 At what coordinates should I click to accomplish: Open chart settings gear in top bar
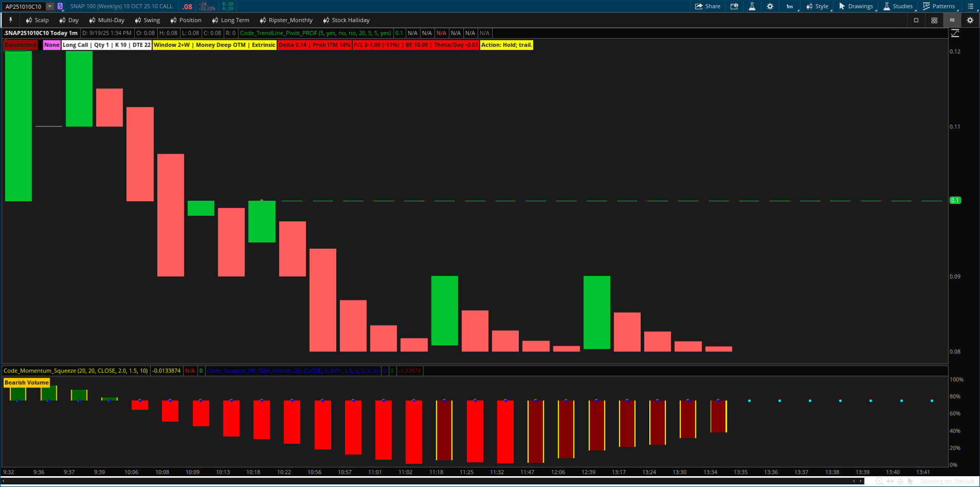click(x=770, y=6)
